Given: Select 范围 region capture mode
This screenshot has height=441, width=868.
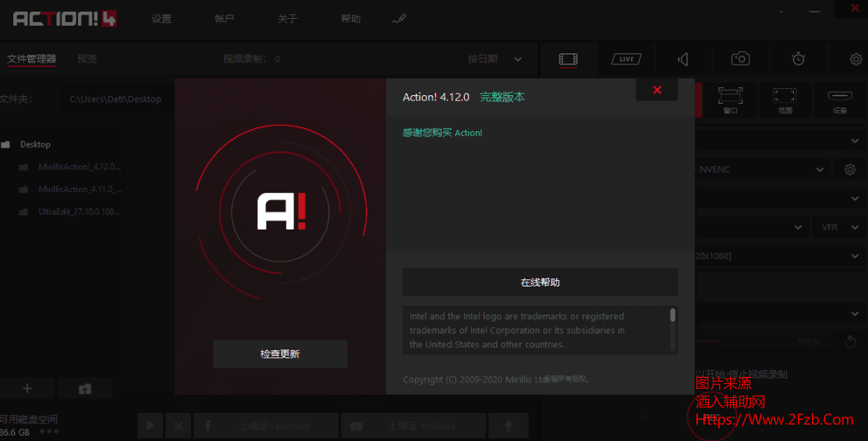Looking at the screenshot, I should click(785, 100).
